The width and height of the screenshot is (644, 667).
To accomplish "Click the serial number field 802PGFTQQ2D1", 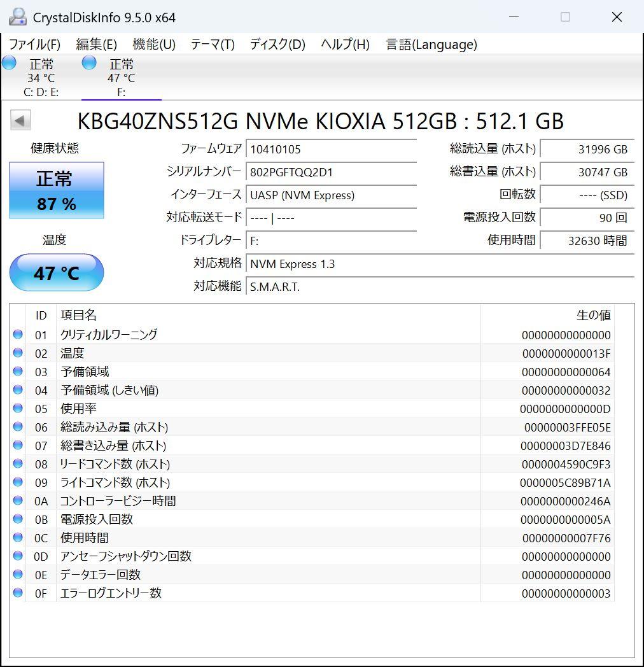I will point(331,172).
